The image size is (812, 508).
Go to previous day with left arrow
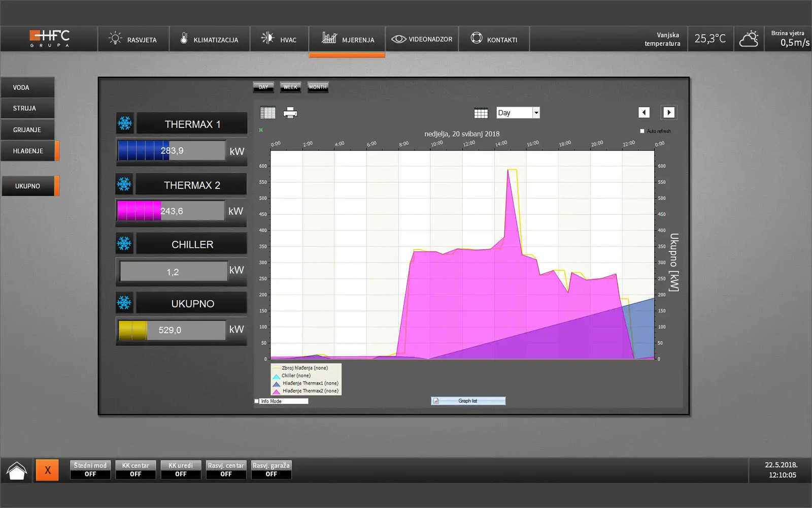pos(644,112)
